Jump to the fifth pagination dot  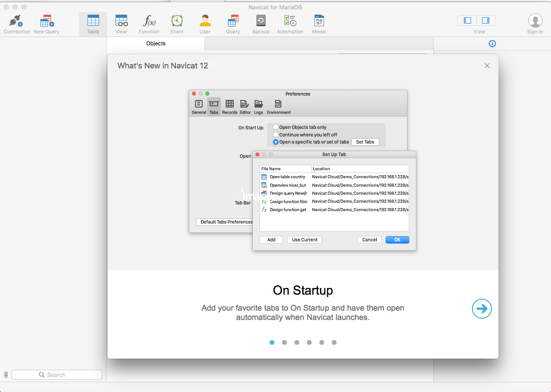click(x=322, y=342)
